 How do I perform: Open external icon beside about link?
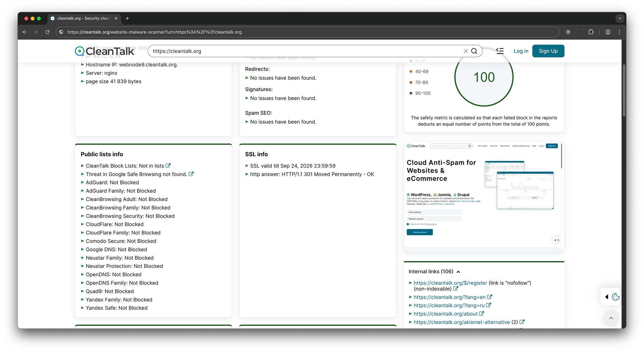(482, 314)
